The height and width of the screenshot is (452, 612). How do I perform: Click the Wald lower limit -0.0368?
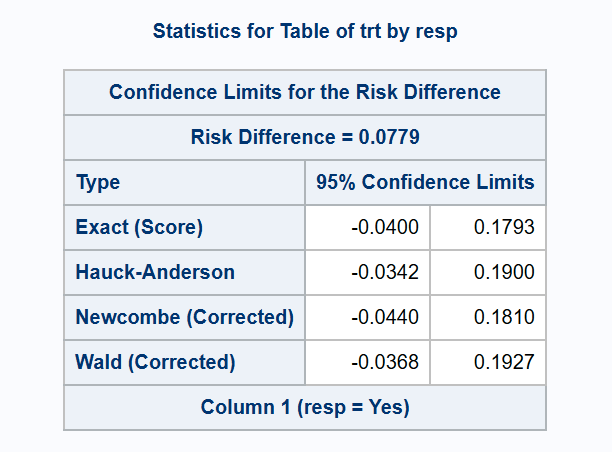click(x=385, y=363)
